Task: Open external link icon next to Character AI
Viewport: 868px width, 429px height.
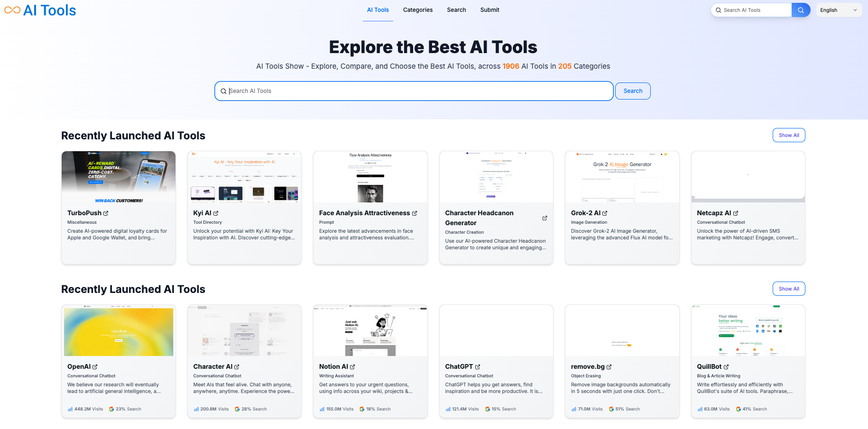Action: [237, 367]
